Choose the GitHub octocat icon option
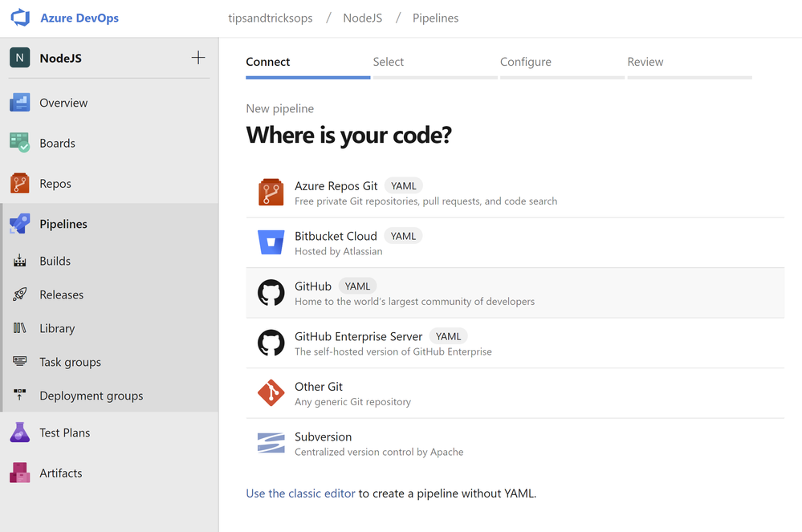 (x=271, y=294)
